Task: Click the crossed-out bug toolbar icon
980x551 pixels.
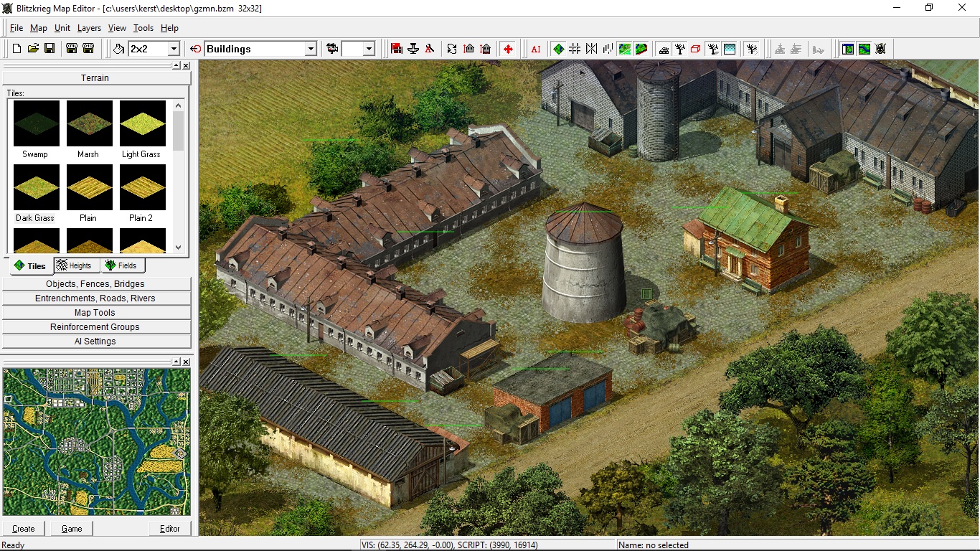Action: point(880,49)
